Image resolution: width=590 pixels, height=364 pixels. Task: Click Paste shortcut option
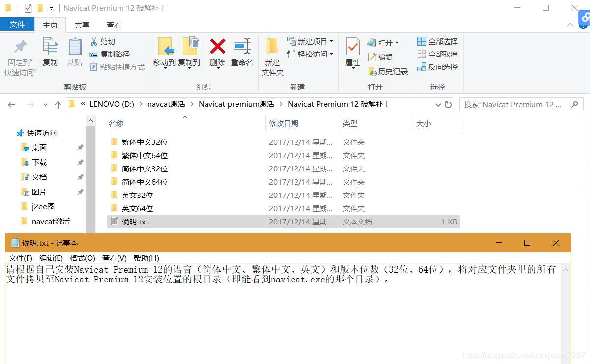(117, 67)
